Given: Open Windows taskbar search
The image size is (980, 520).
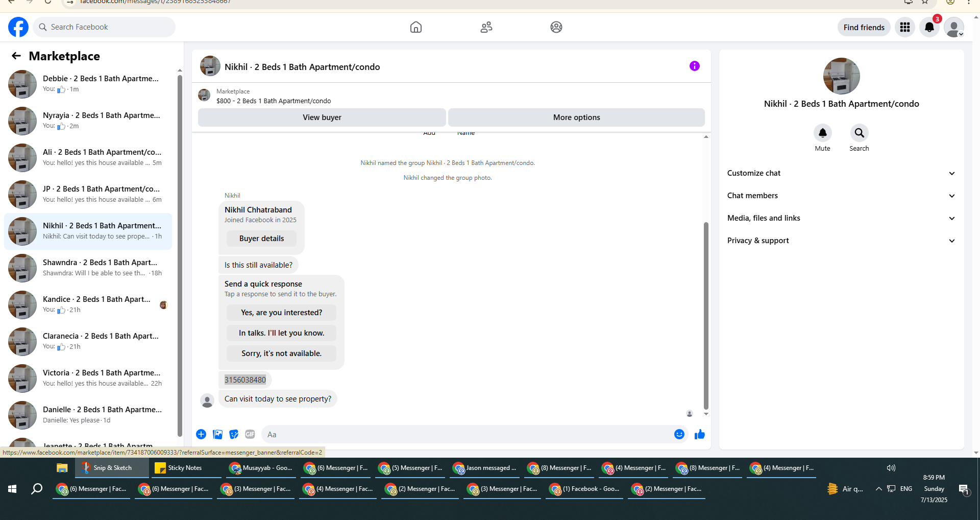Looking at the screenshot, I should pyautogui.click(x=37, y=489).
